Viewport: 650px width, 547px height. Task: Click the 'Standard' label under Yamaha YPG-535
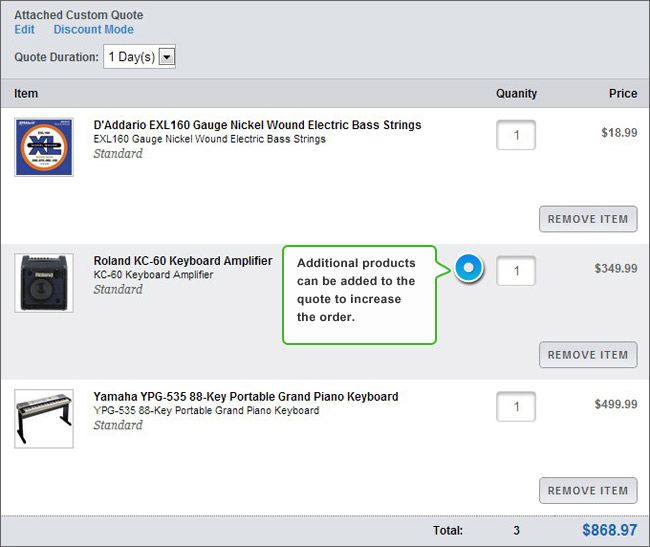118,425
